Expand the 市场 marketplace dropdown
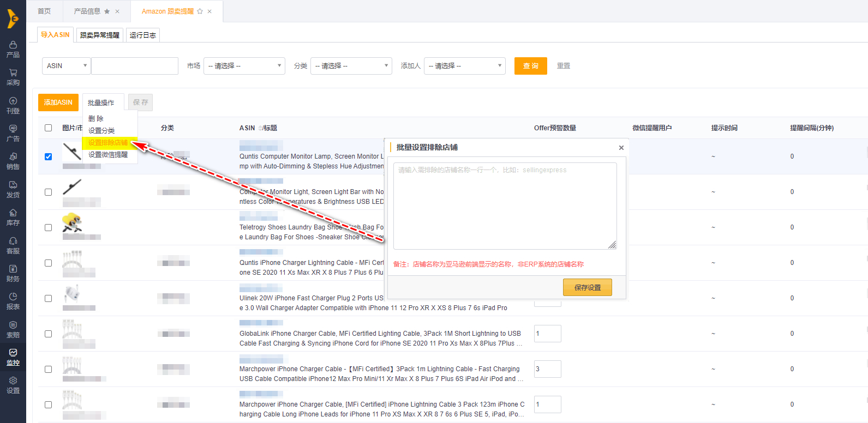Viewport: 868px width, 423px height. pyautogui.click(x=244, y=66)
